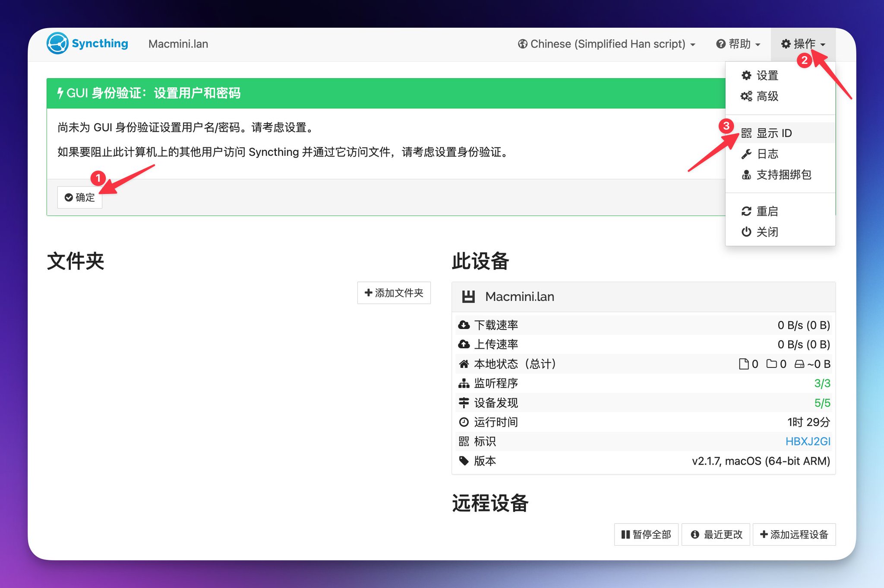Click upload rate value in 上传速率 row
884x588 pixels.
point(804,345)
